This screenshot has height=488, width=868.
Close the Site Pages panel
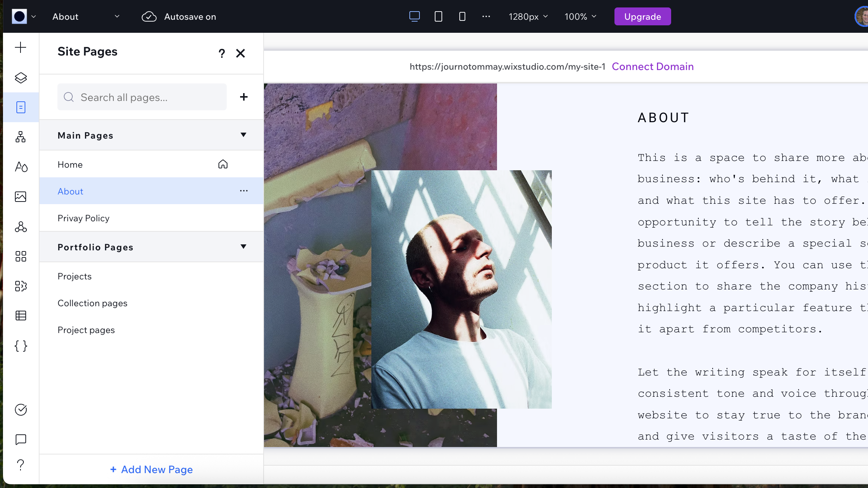coord(240,53)
